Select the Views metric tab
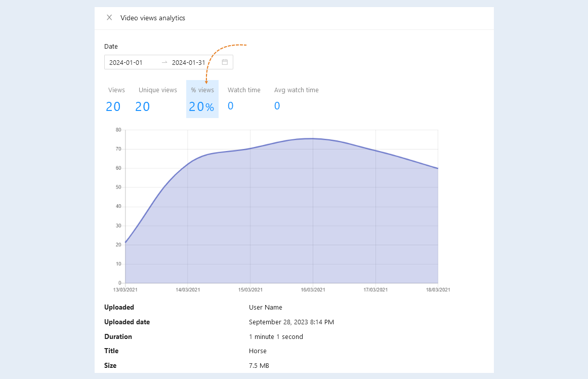Image resolution: width=588 pixels, height=379 pixels. (116, 99)
